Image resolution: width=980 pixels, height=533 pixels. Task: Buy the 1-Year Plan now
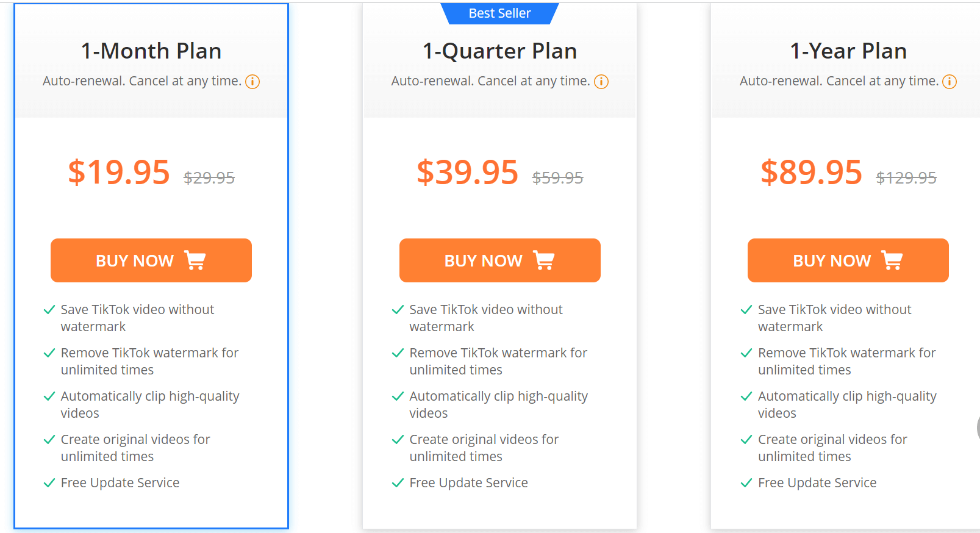click(x=848, y=260)
